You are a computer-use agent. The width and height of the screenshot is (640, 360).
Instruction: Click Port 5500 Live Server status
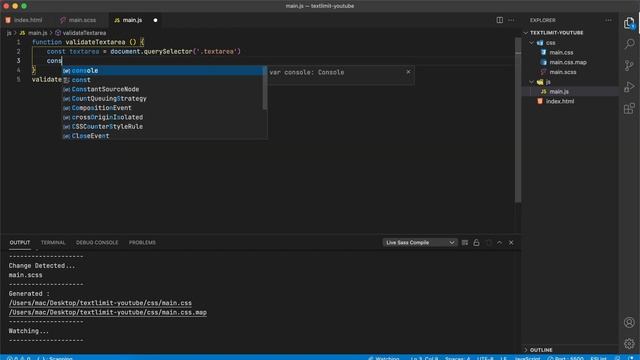click(566, 358)
